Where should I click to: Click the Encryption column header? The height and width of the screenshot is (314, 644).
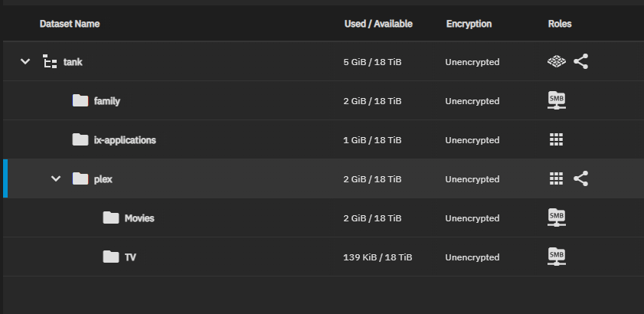[x=469, y=24]
